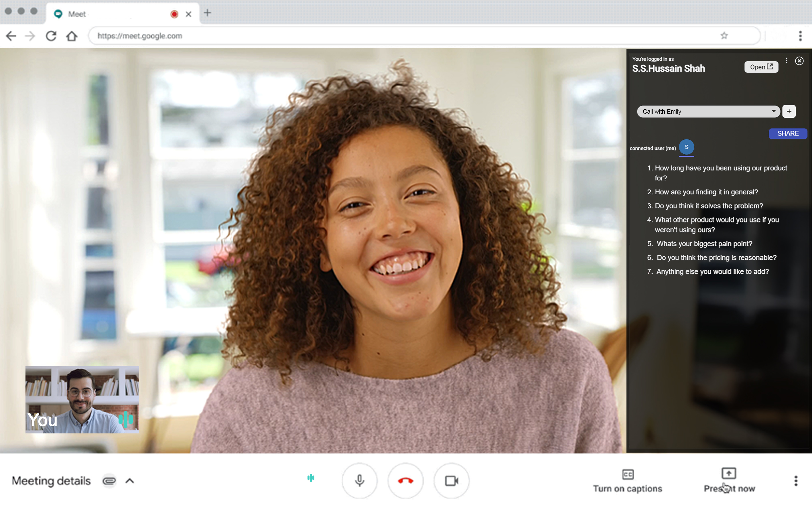Toggle the microphone mute button

359,481
